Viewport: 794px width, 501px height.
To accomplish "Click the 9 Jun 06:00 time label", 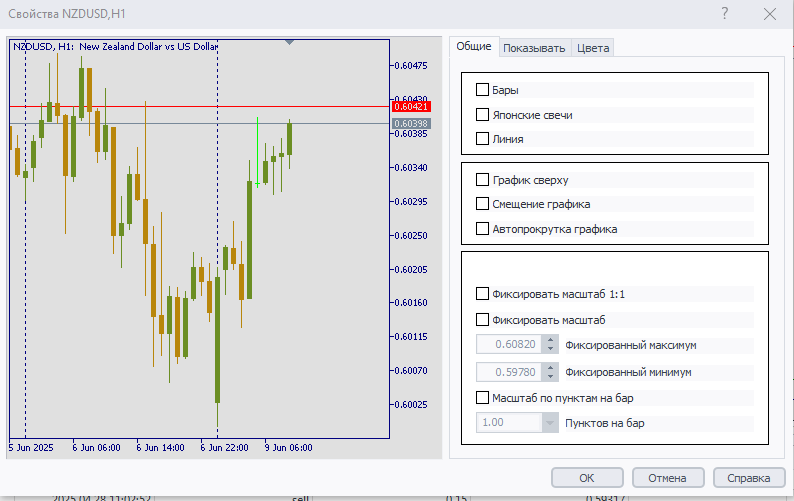I will pos(289,448).
